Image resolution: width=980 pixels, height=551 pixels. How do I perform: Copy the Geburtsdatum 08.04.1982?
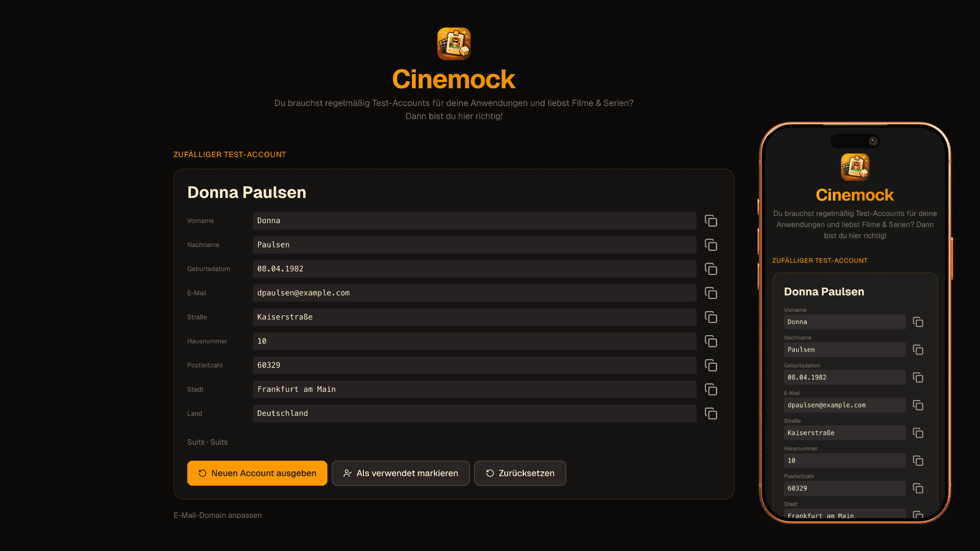(x=711, y=269)
